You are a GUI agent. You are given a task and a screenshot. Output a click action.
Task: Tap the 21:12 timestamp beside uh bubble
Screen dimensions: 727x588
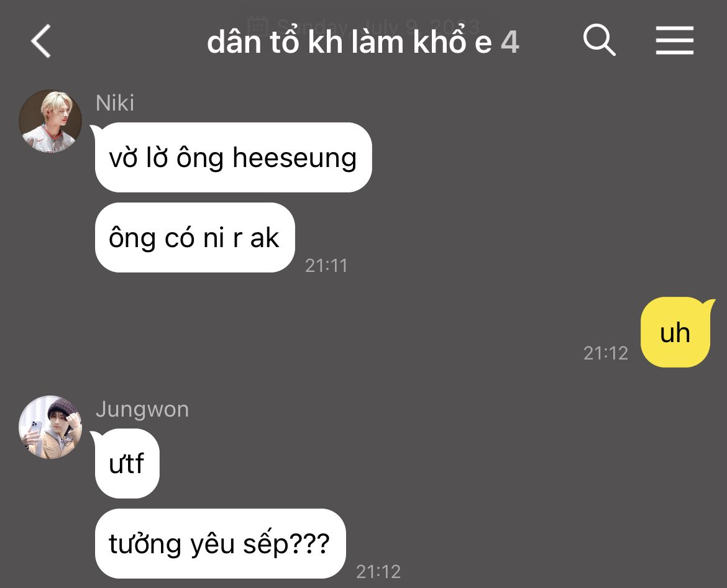pyautogui.click(x=606, y=353)
